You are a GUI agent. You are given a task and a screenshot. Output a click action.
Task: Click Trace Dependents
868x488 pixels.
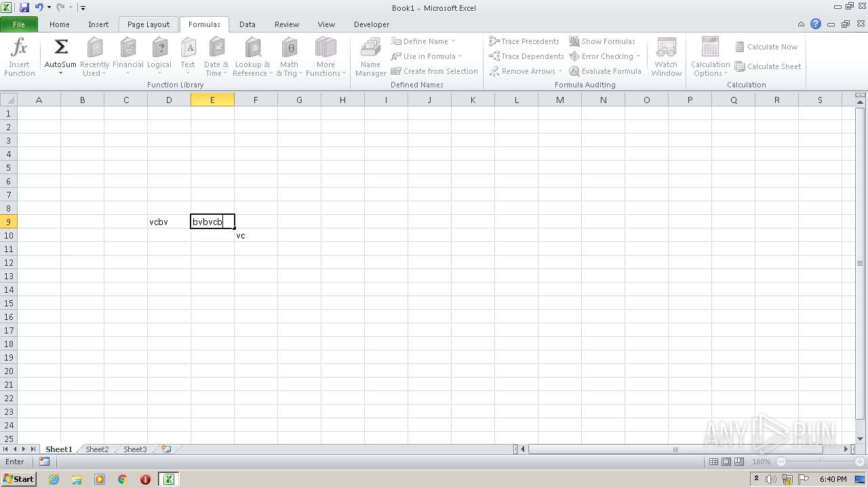coord(526,56)
